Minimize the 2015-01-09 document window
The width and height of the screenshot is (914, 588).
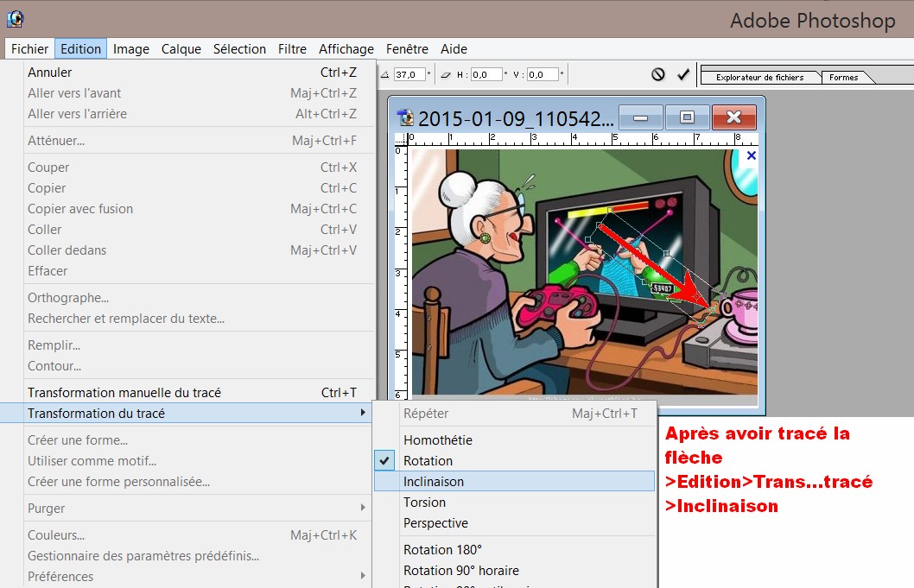(x=641, y=117)
